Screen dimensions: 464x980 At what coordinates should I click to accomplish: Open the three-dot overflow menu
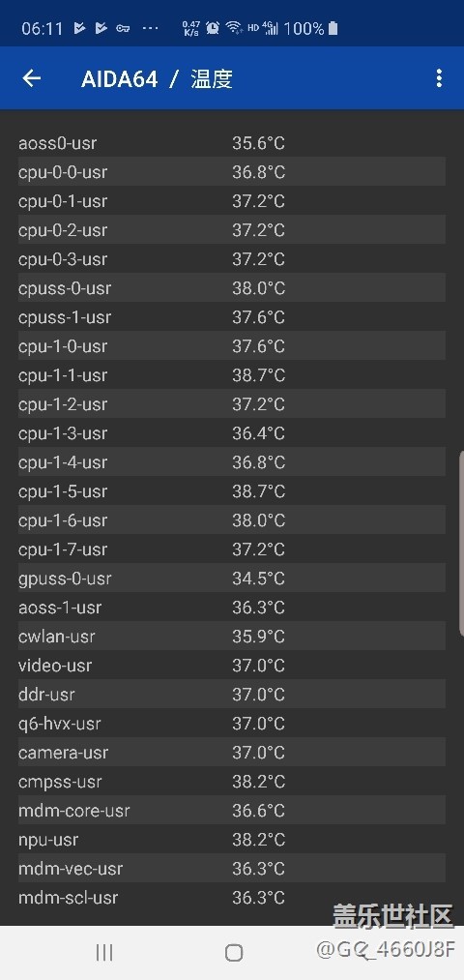pos(439,78)
